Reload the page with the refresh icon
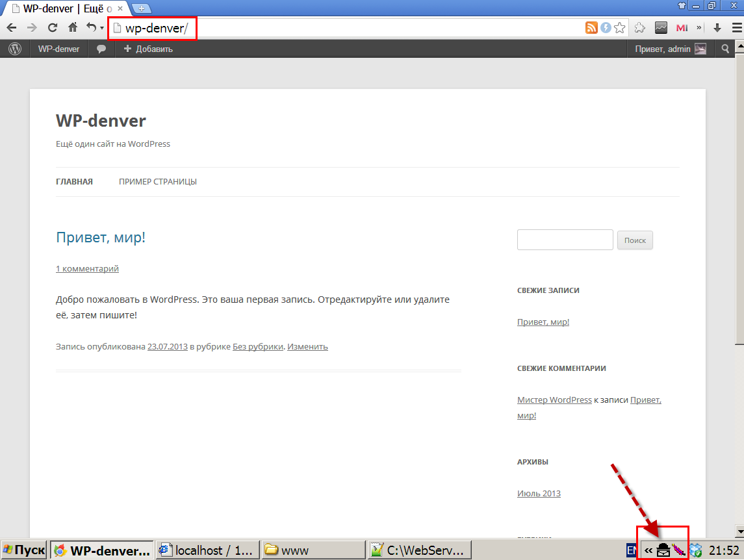 point(52,28)
